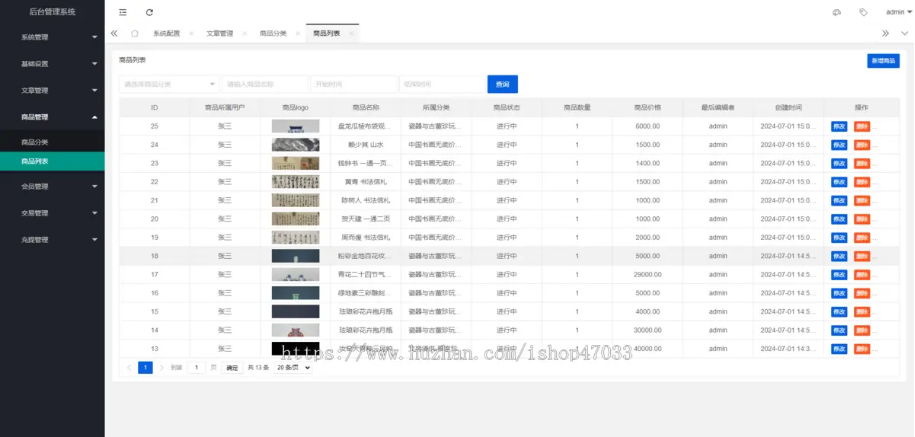Screen dimensions: 915x437
Task: Open the logo thumbnail of product ID 24
Action: (295, 145)
